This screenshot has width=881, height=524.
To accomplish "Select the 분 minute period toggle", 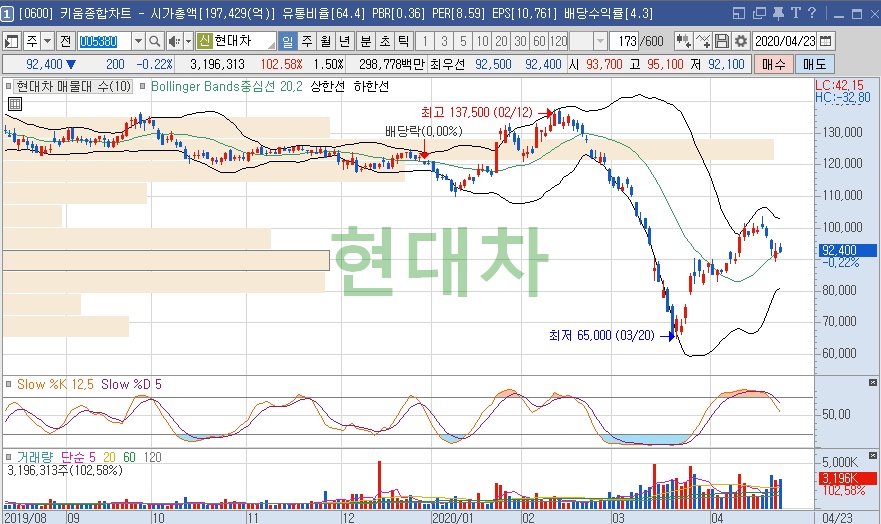I will pyautogui.click(x=366, y=41).
